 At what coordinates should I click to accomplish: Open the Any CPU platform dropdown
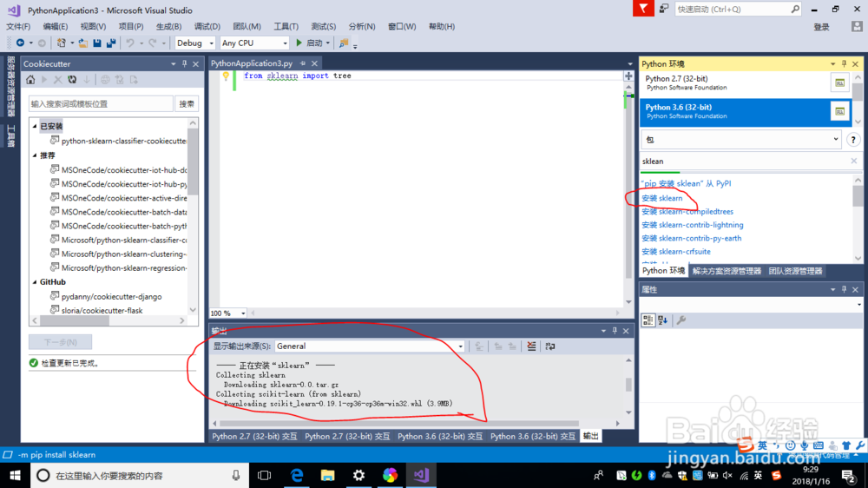coord(285,43)
